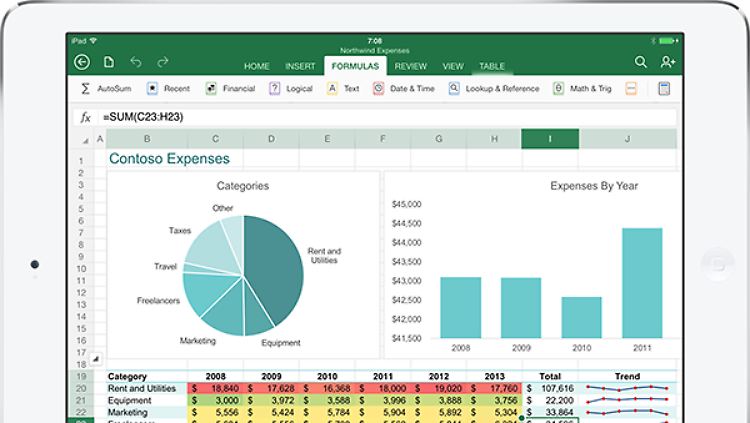Tap the table resize handle near row 18

(96, 358)
